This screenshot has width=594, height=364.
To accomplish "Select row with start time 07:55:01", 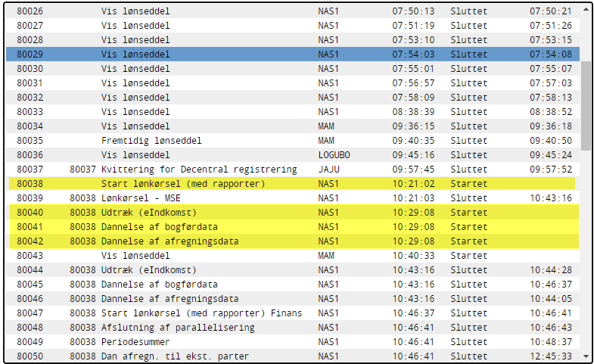I will point(292,69).
